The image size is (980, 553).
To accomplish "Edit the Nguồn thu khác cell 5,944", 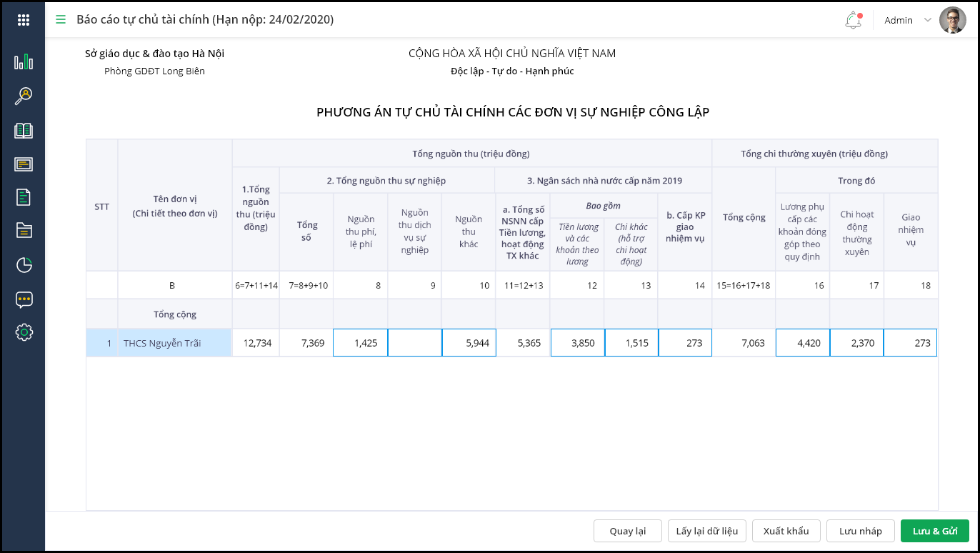I will [469, 343].
